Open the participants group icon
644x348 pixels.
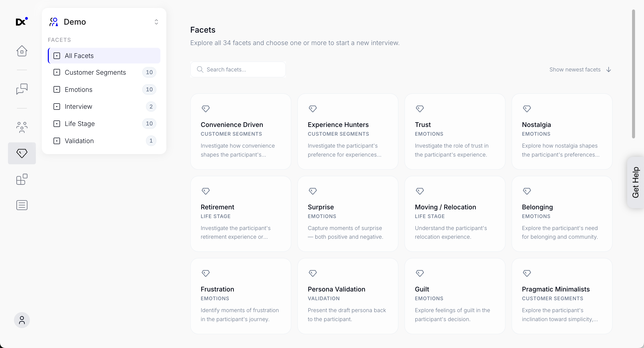22,127
